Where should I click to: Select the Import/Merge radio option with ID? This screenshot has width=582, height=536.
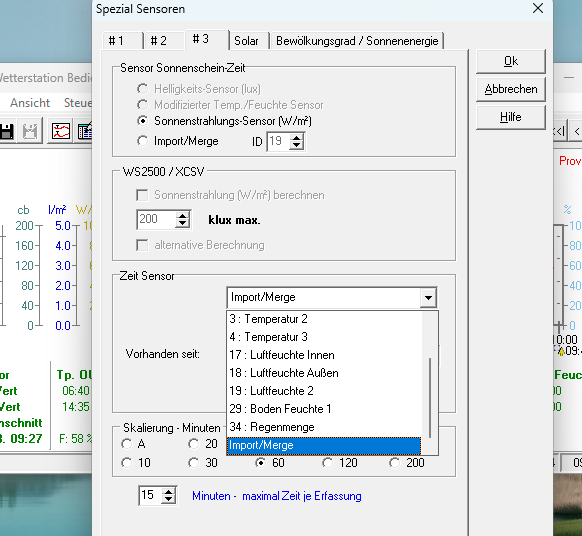point(142,141)
